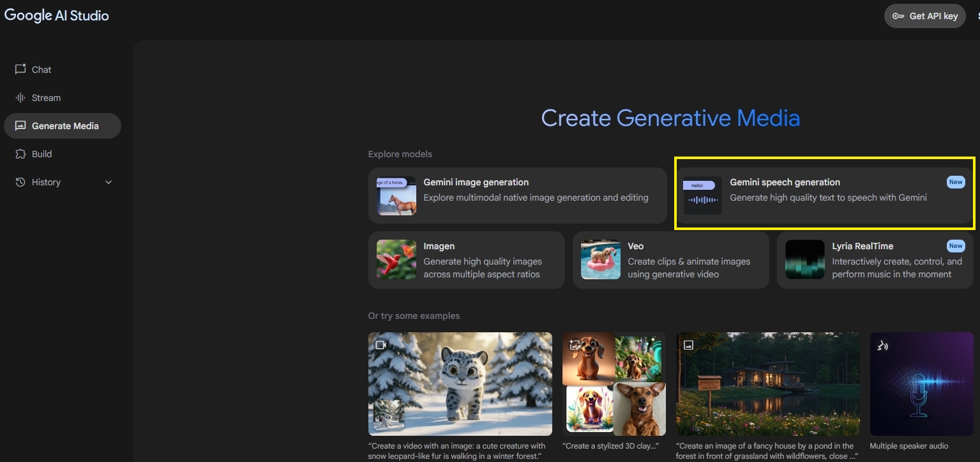
Task: Click New badge on Gemini speech generation
Action: [956, 182]
